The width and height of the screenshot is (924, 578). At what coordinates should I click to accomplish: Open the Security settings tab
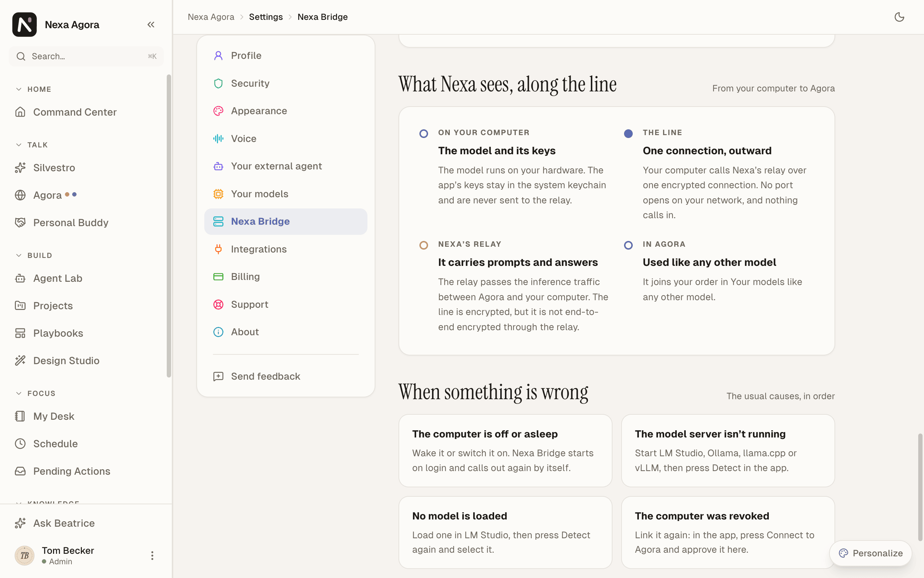286,83
